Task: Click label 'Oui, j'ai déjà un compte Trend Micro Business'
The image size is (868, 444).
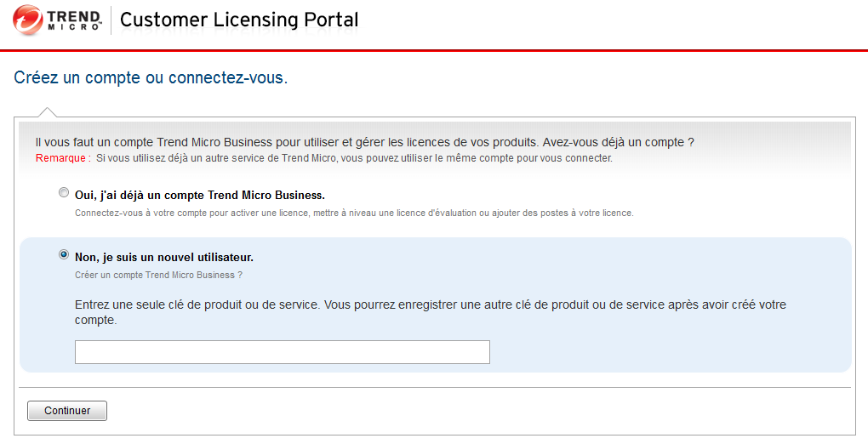Action: pos(199,195)
